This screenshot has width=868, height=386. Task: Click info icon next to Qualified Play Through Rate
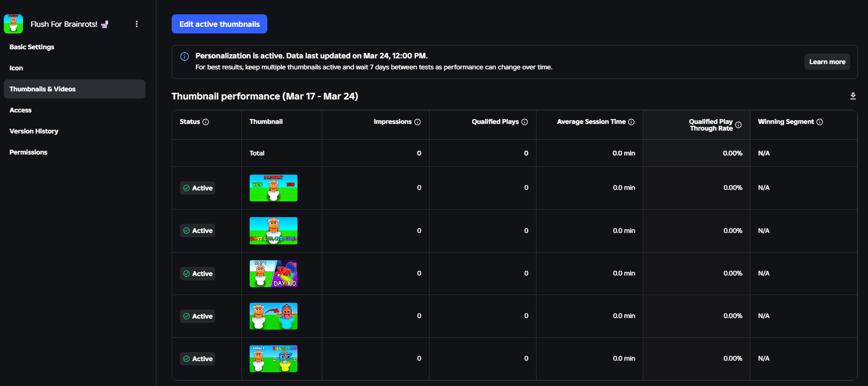click(x=738, y=125)
